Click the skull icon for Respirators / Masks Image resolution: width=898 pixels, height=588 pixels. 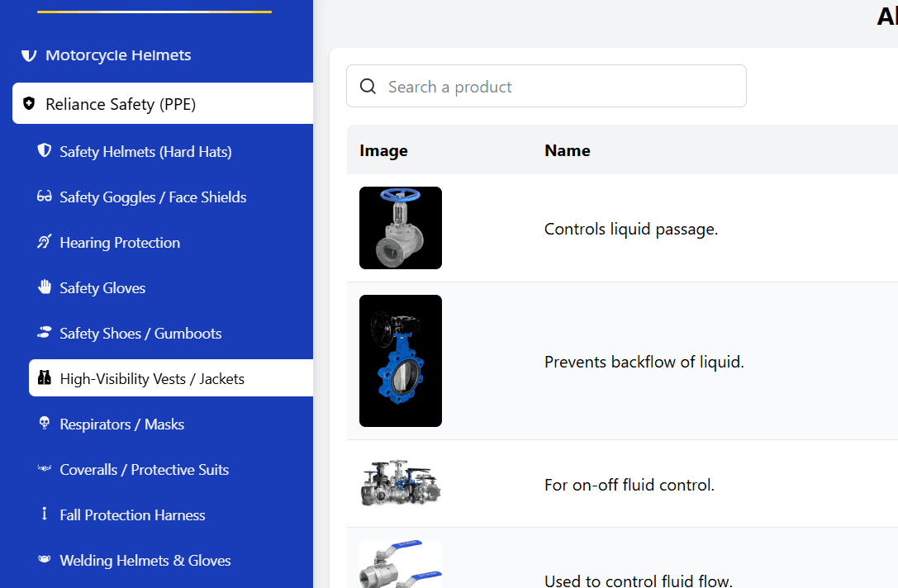click(44, 424)
